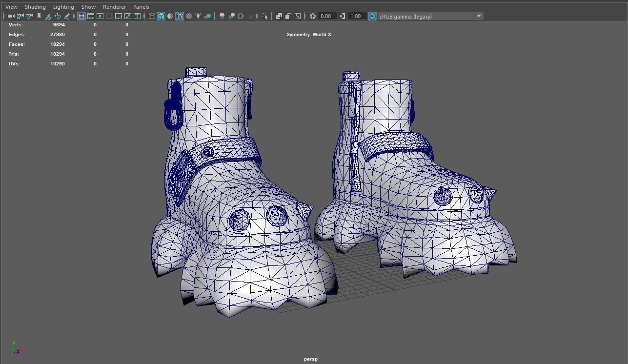Select the Grease Pencil tool icon
This screenshot has width=628, height=364.
67,16
